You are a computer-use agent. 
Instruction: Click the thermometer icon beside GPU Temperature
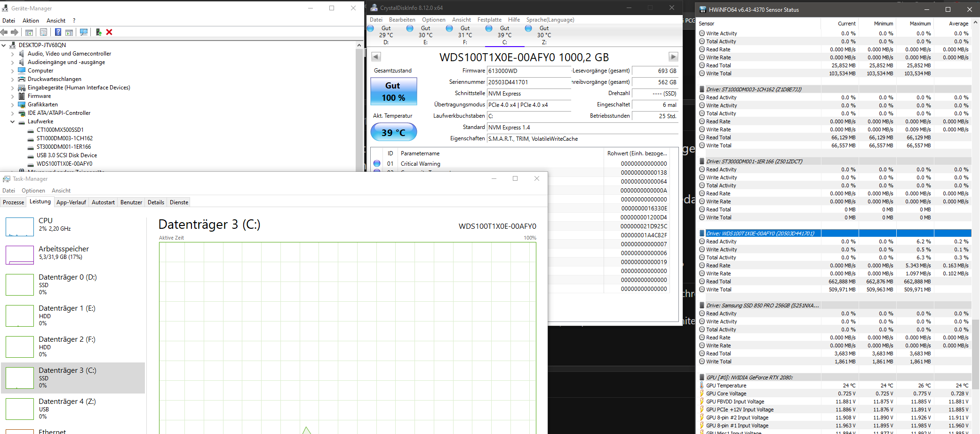[x=702, y=386]
